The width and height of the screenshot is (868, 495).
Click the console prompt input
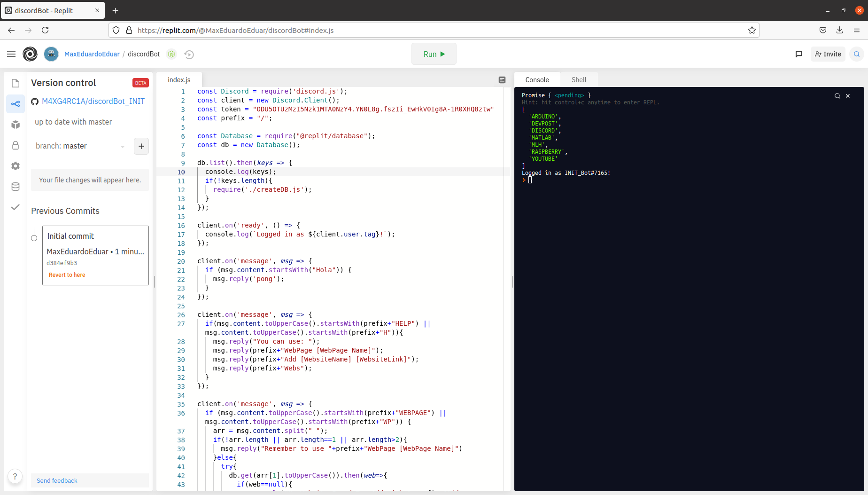(x=530, y=180)
